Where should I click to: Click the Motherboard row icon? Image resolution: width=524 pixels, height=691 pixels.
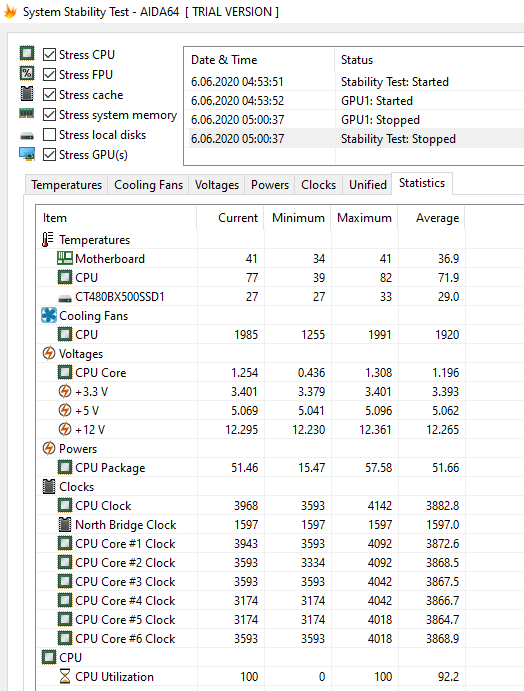65,258
